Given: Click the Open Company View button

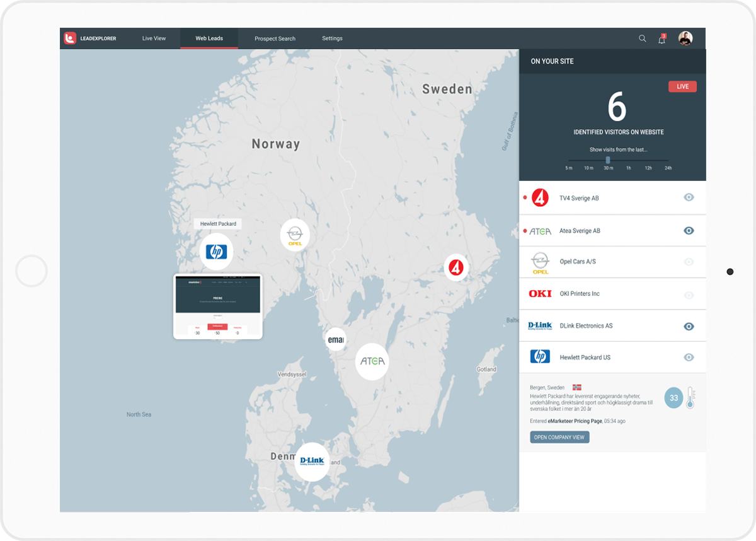Looking at the screenshot, I should click(559, 437).
